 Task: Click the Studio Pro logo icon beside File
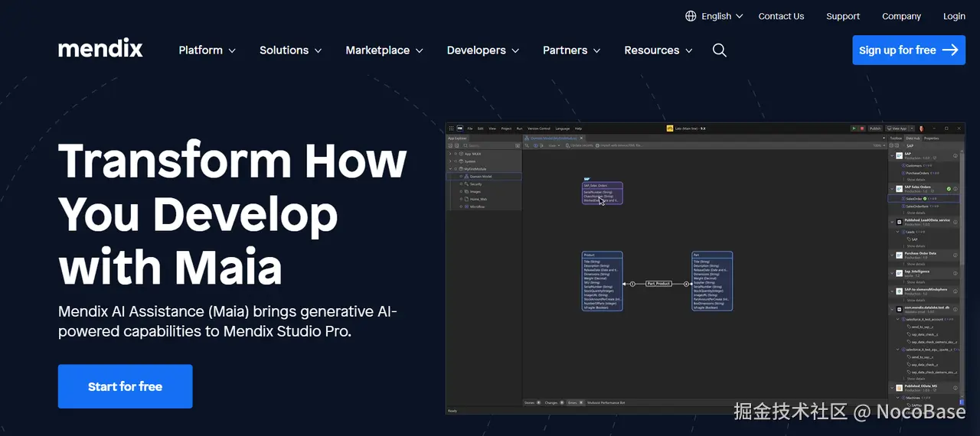coord(460,129)
